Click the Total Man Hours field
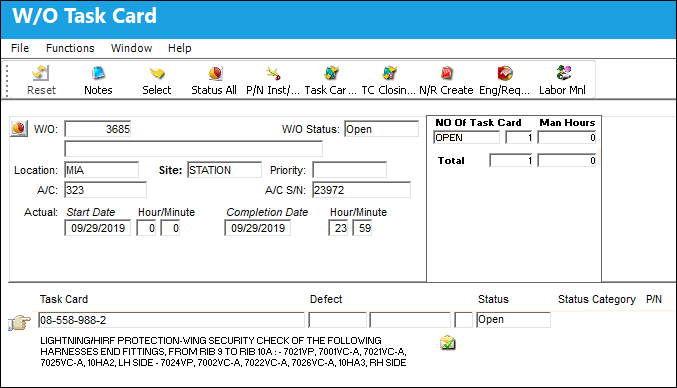 click(567, 161)
